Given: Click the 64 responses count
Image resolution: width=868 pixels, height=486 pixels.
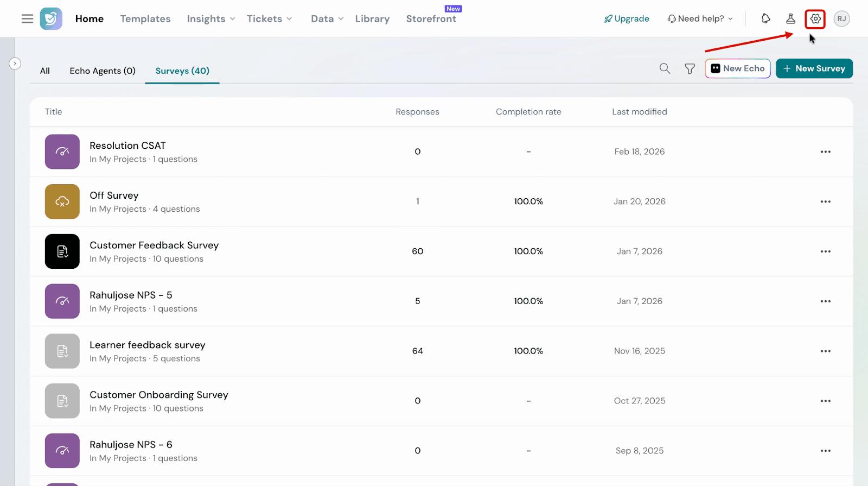Looking at the screenshot, I should point(418,351).
